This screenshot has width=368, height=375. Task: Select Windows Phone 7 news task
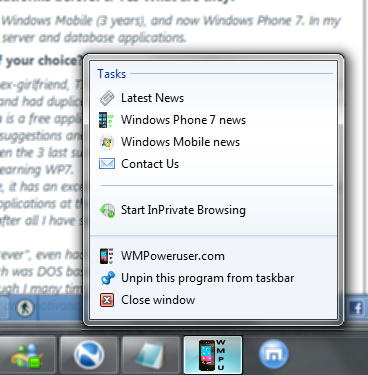(x=213, y=120)
